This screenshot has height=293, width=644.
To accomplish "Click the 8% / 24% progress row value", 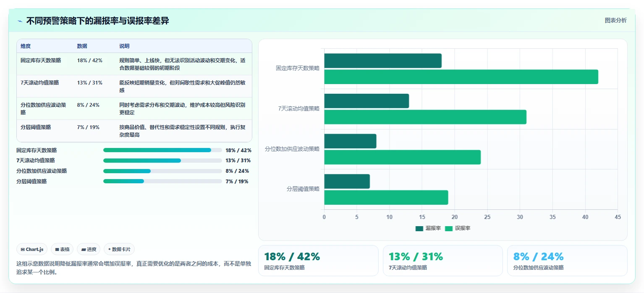I will pyautogui.click(x=237, y=171).
